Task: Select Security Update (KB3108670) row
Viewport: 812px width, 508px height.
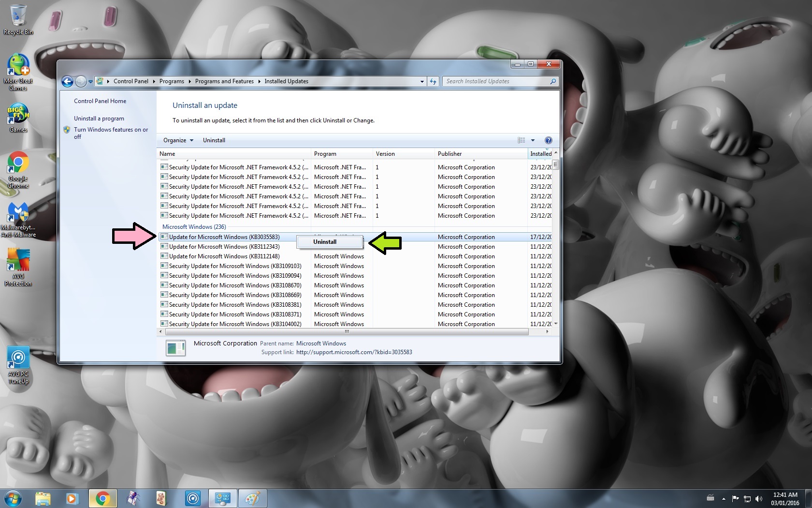Action: (355, 285)
